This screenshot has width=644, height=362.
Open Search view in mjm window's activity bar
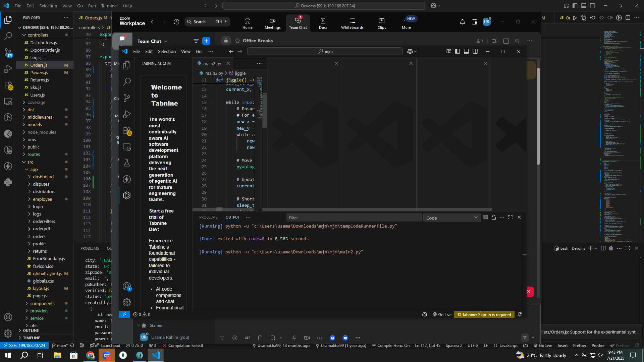pyautogui.click(x=127, y=81)
